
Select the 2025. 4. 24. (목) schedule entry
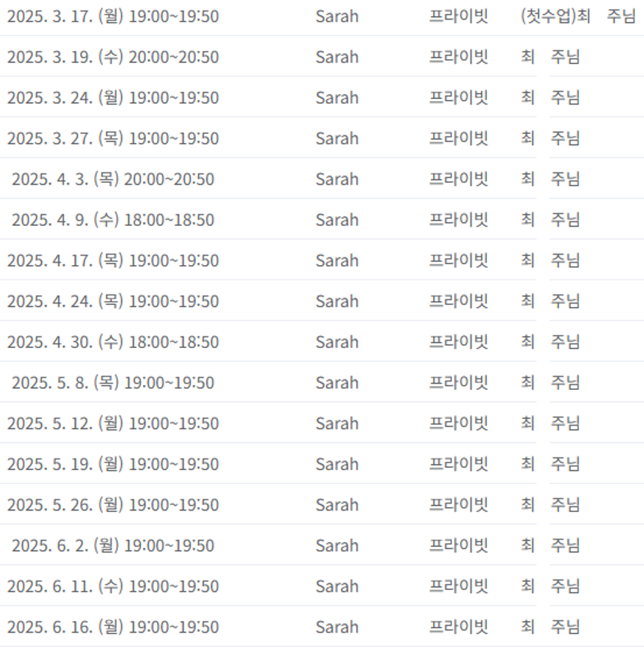(113, 301)
